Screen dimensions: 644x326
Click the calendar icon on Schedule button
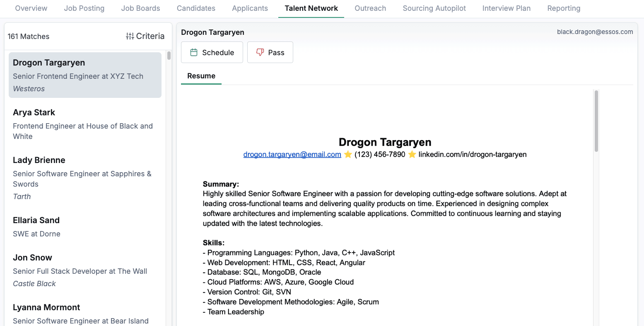(x=193, y=52)
